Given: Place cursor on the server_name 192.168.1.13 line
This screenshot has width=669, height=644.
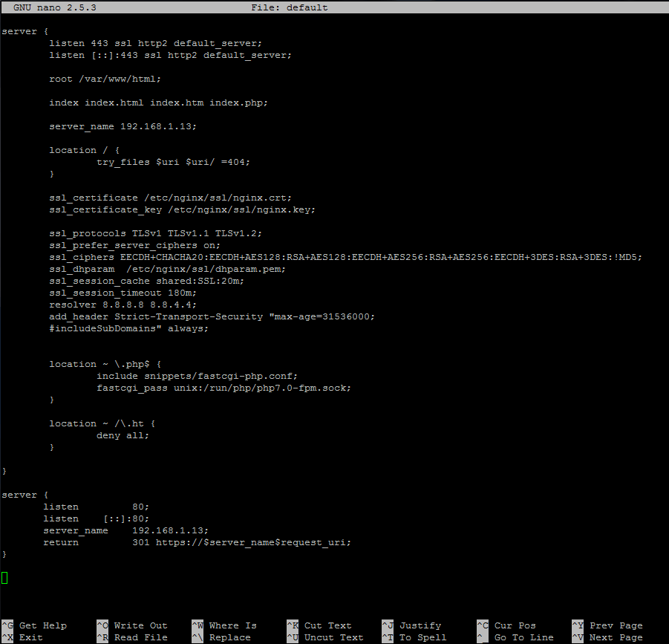Looking at the screenshot, I should [123, 126].
